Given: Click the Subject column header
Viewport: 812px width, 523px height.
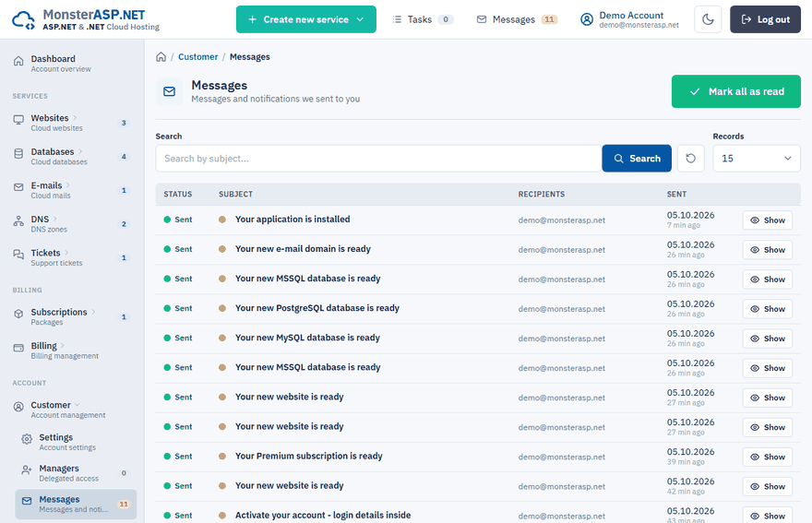Looking at the screenshot, I should pos(235,195).
